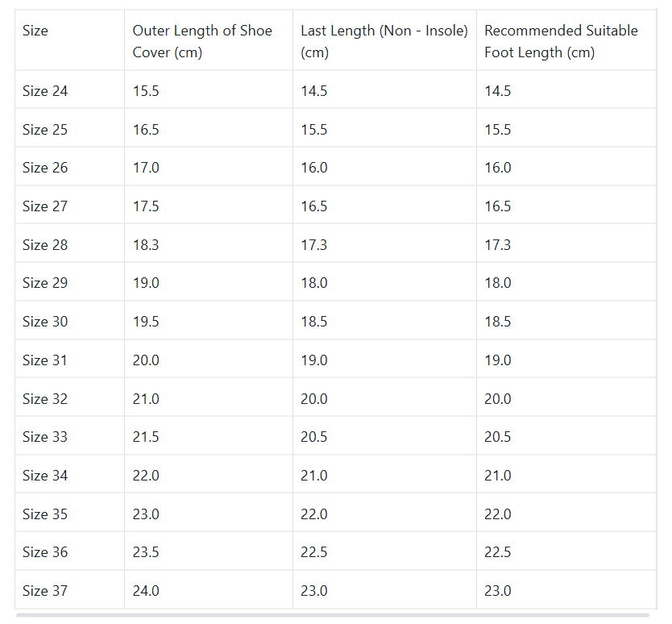Select recommended foot length 22.5 for Size 36

498,552
